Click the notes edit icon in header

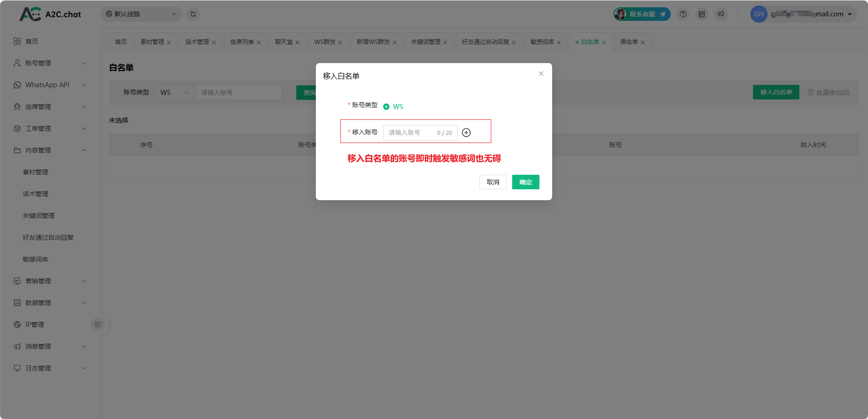(x=702, y=14)
